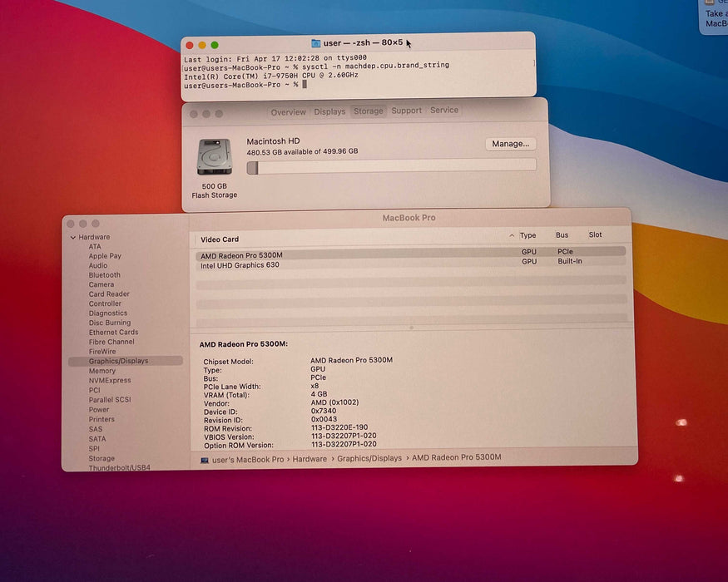The height and width of the screenshot is (582, 728).
Task: Select Bluetooth in the sidebar
Action: click(x=105, y=274)
